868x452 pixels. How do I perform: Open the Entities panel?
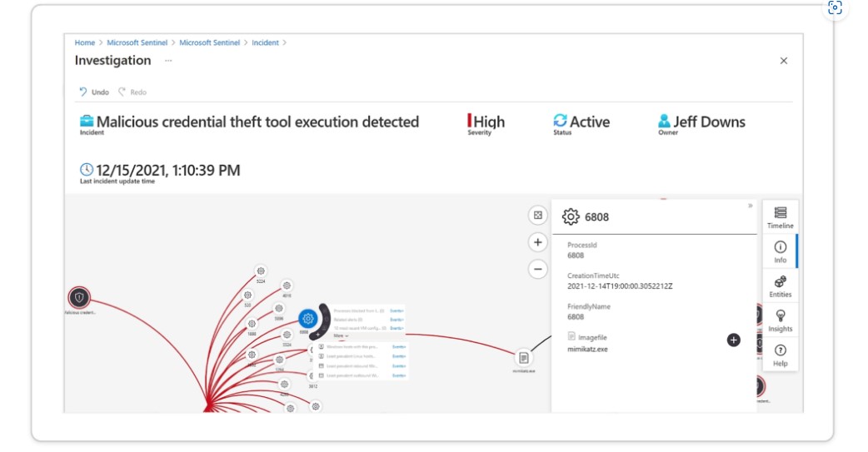(780, 286)
